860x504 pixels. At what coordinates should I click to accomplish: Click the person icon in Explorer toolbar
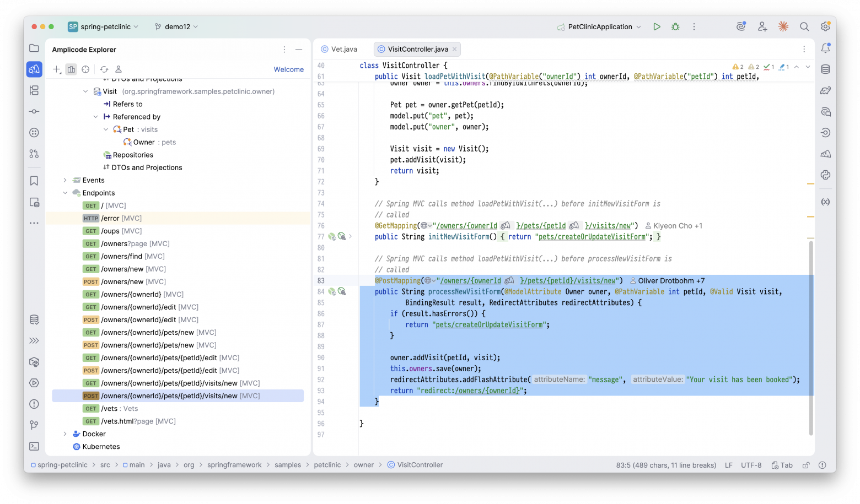click(x=119, y=69)
